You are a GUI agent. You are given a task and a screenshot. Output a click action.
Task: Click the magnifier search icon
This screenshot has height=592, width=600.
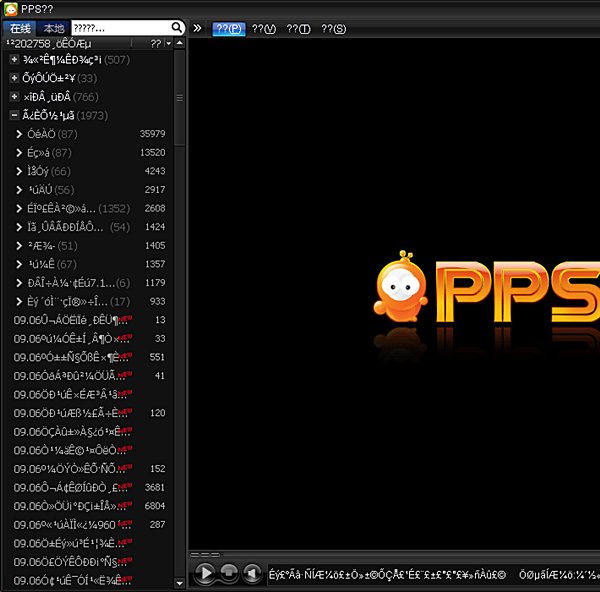[176, 28]
